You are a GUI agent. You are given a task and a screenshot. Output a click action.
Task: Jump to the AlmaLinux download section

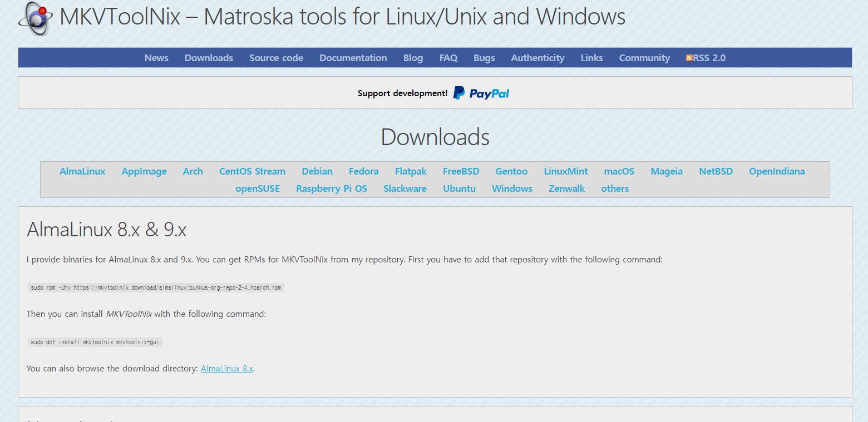coord(82,171)
